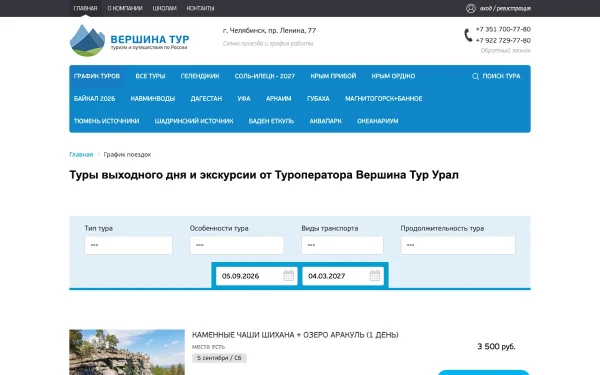Click the user account icon
Viewport: 600px width, 375px height.
pos(471,8)
